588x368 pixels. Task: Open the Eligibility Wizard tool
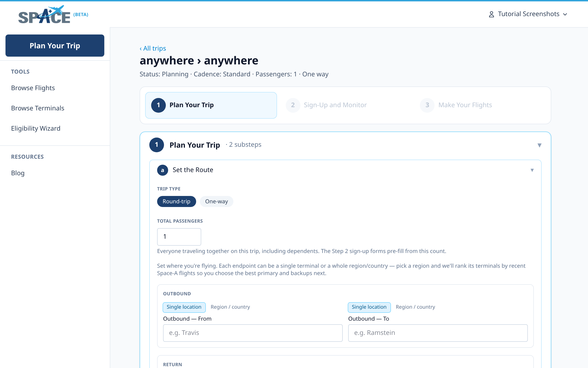(x=36, y=128)
